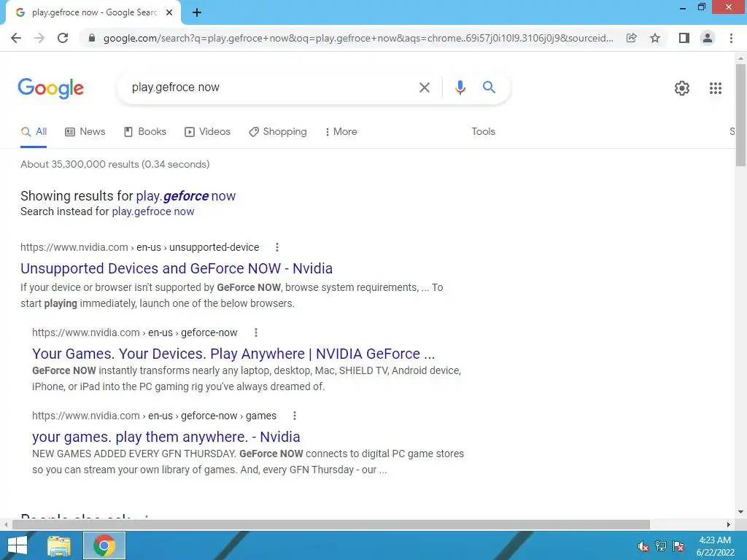747x560 pixels.
Task: Open Google settings gear
Action: click(682, 88)
